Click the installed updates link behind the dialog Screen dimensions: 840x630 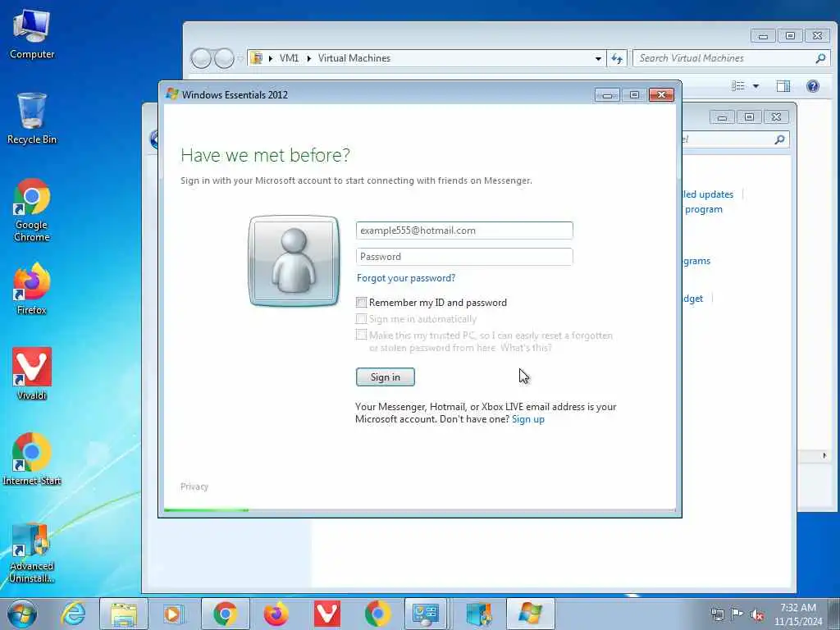pos(708,194)
